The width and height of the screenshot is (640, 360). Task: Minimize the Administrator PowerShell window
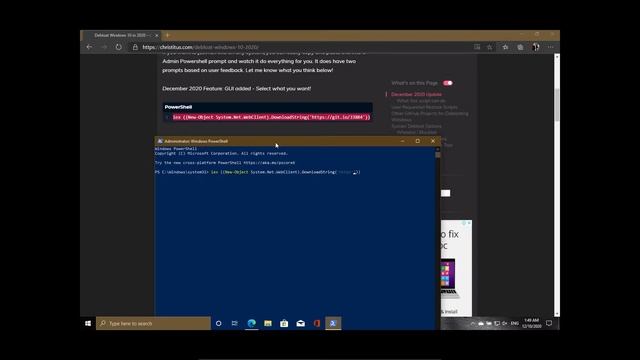[x=402, y=141]
